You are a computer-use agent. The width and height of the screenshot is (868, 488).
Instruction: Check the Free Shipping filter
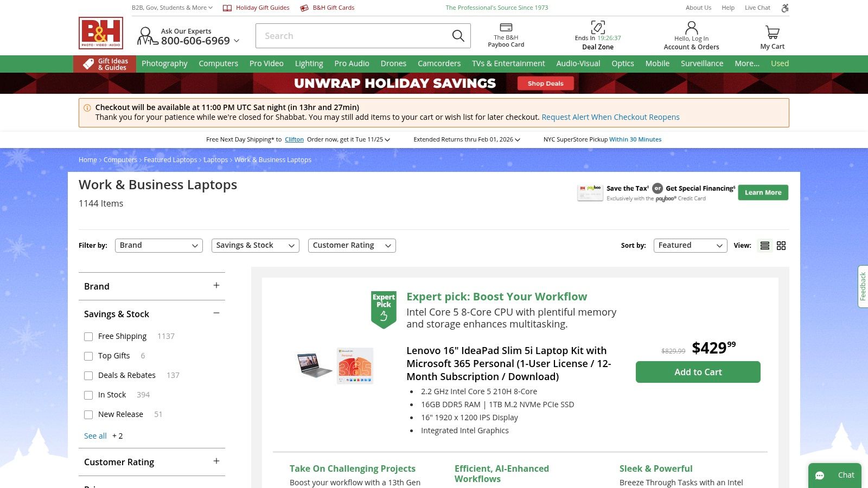click(88, 337)
